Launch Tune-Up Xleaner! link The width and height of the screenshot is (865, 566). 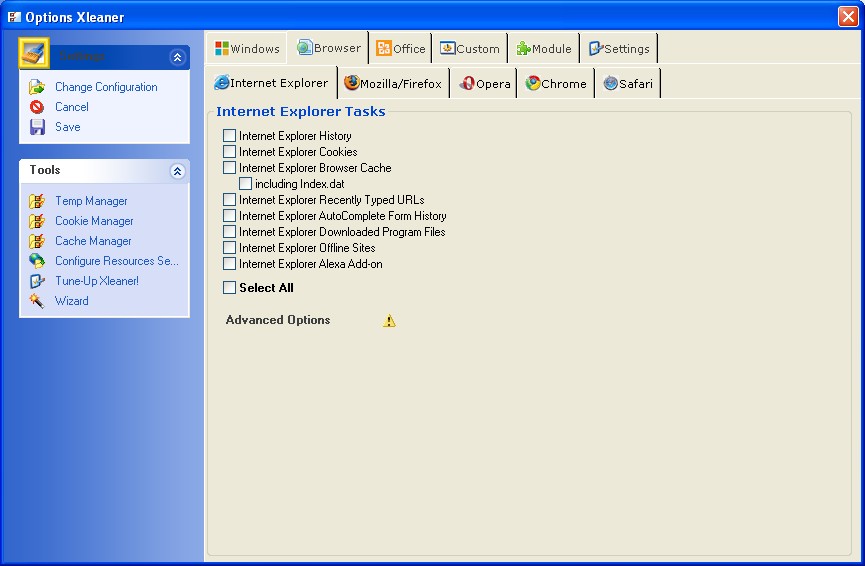coord(97,281)
